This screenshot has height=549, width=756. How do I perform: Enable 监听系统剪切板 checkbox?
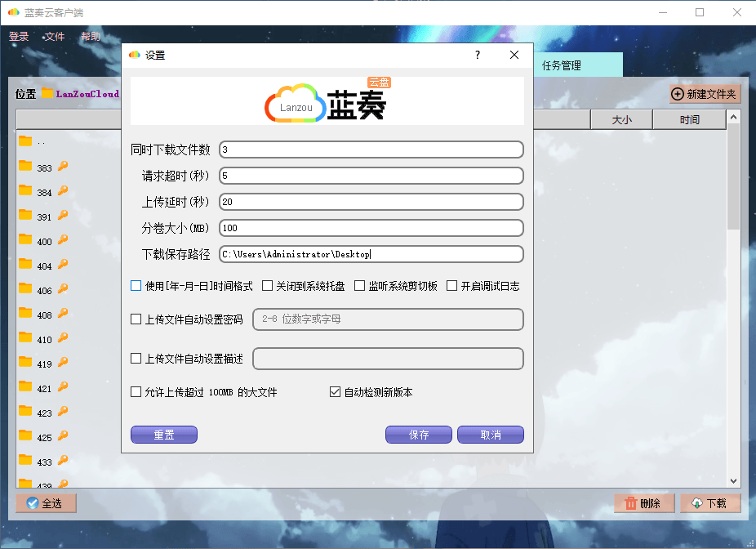click(x=360, y=286)
